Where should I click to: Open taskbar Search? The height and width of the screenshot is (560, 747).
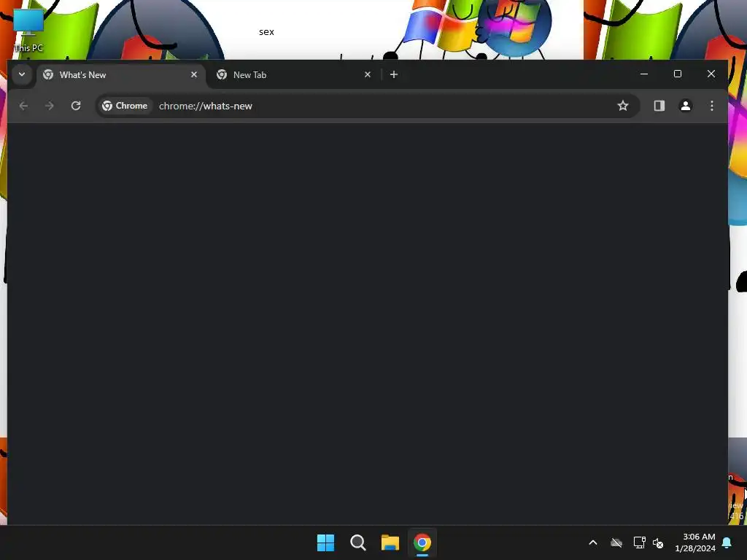pyautogui.click(x=357, y=542)
